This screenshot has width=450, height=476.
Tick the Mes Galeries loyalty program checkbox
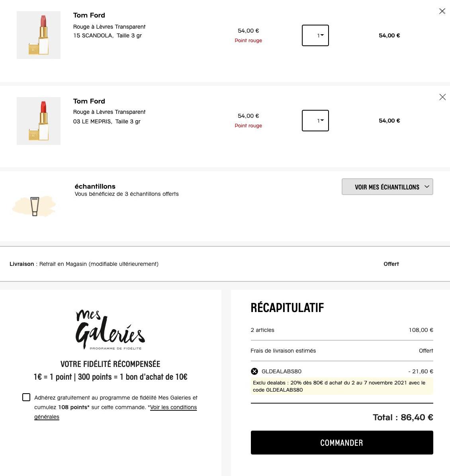click(x=26, y=397)
